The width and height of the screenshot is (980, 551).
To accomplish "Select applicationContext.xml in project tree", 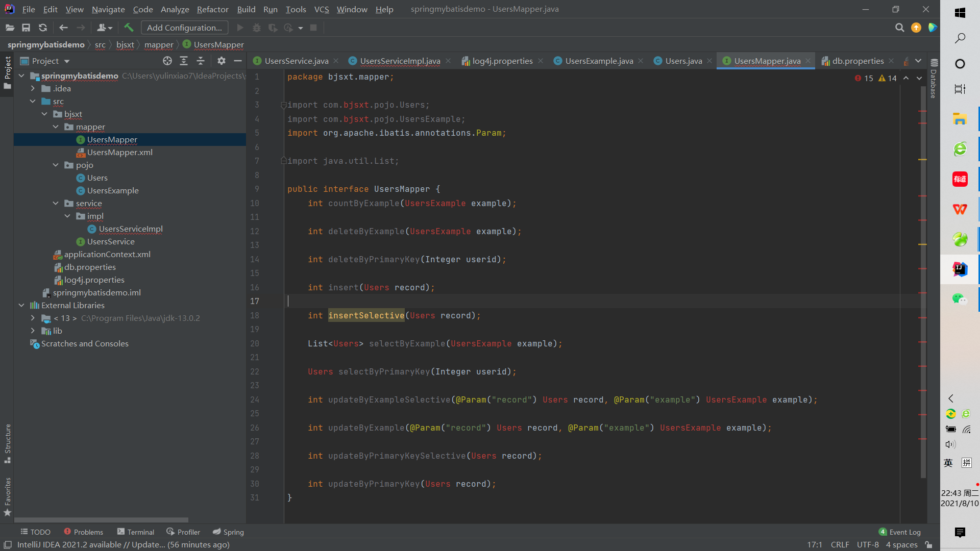I will (107, 254).
